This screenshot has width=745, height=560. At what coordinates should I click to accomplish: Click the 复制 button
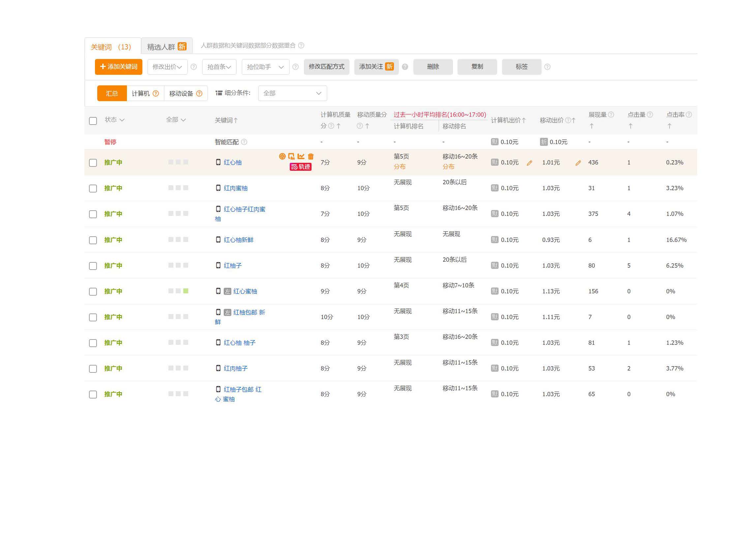(477, 67)
